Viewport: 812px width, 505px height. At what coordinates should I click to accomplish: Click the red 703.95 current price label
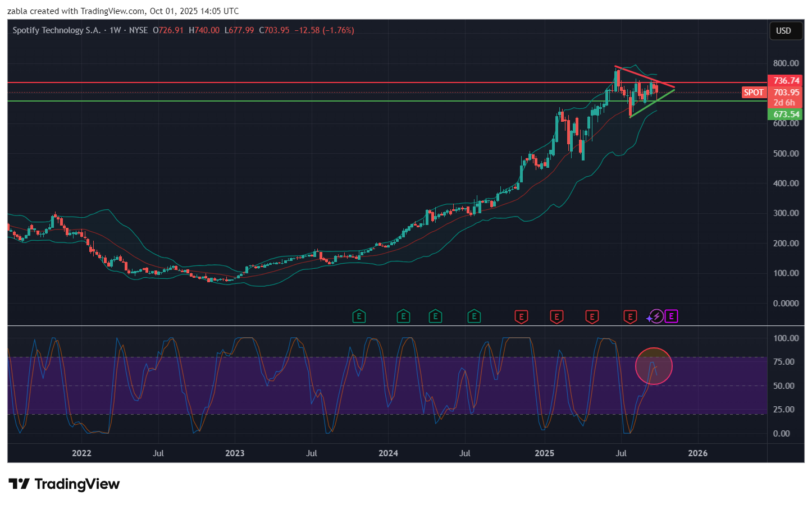coord(786,93)
